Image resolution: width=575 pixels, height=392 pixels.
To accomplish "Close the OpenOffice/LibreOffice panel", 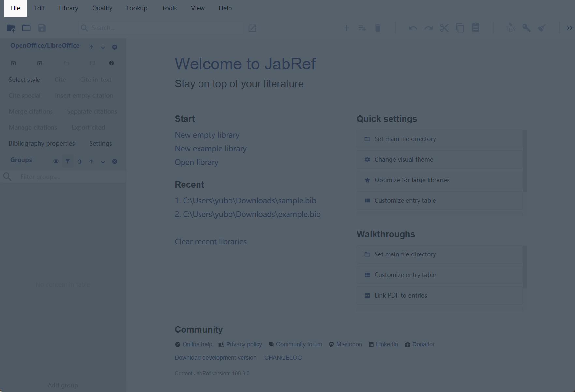I will 115,47.
